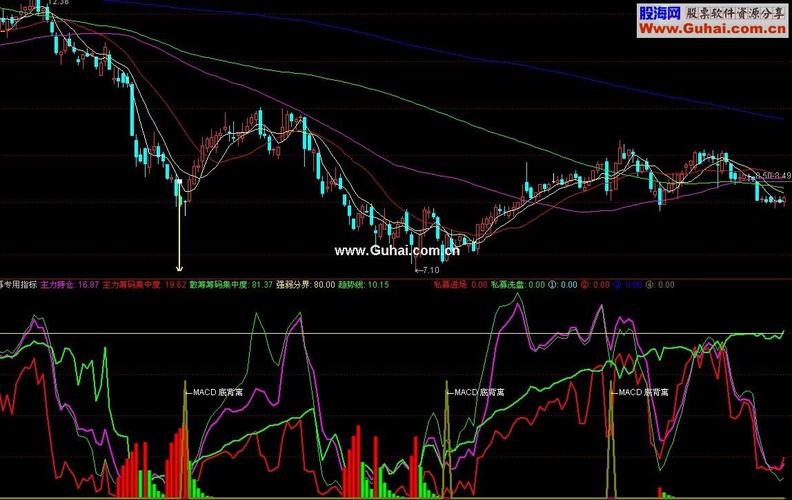Image resolution: width=792 pixels, height=500 pixels.
Task: Click the 主力持仓 16.87 indicator value
Action: (70, 285)
